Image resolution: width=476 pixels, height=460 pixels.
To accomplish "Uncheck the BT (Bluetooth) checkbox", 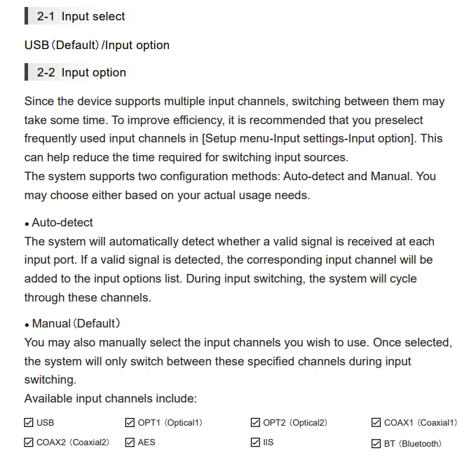I will [376, 443].
